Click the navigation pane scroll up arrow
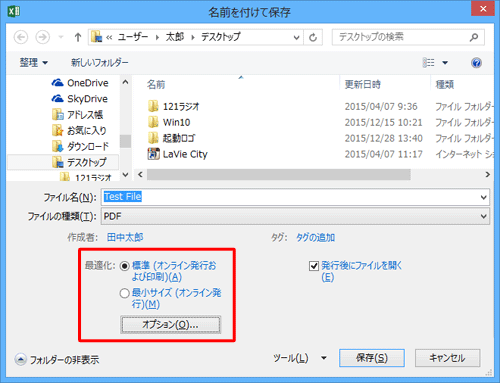This screenshot has width=500, height=383. click(x=125, y=82)
